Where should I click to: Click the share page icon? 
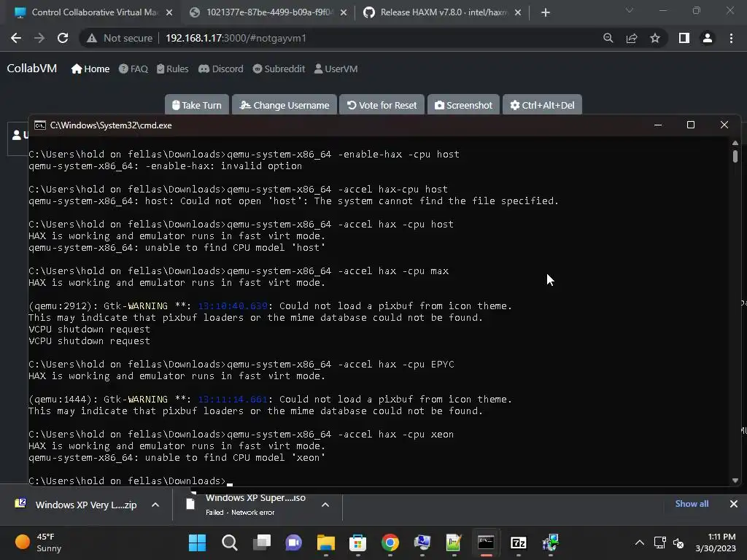(632, 38)
